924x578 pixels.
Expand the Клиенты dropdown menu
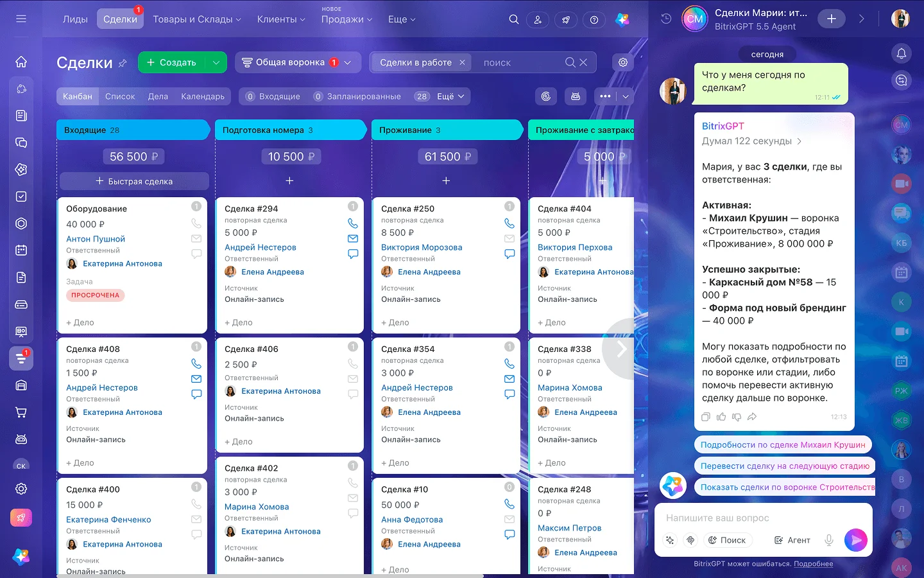281,19
